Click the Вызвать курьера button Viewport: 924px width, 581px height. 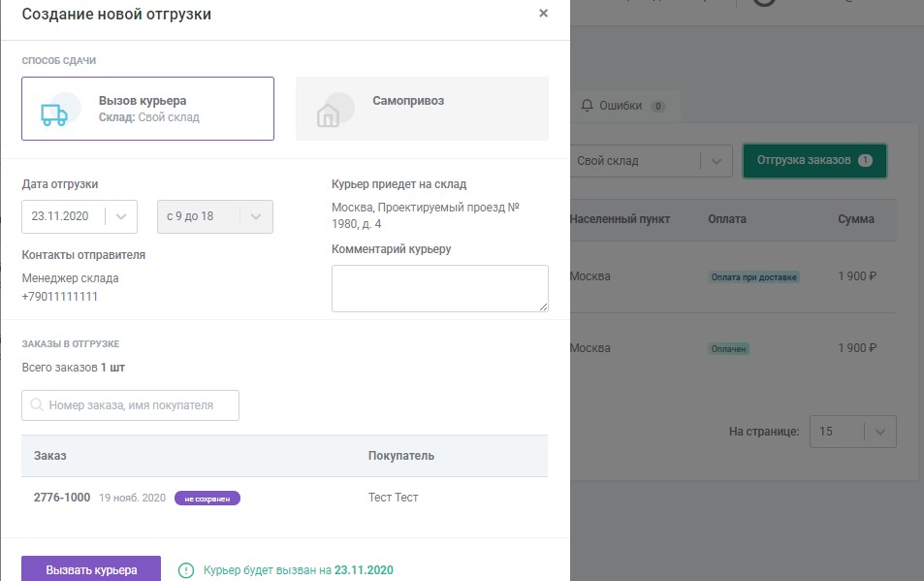coord(91,569)
